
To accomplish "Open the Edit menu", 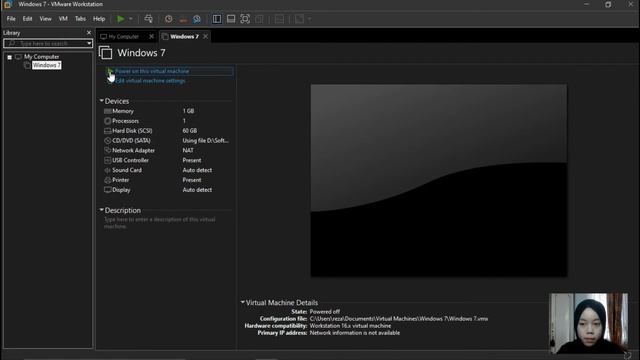I will tap(27, 19).
